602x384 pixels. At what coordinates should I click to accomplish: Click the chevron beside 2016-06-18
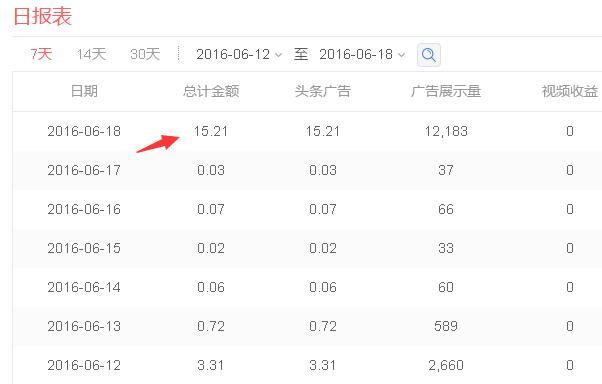[401, 55]
